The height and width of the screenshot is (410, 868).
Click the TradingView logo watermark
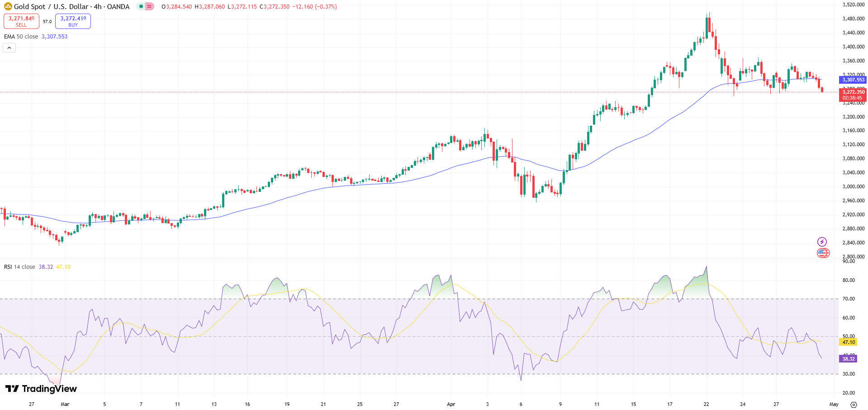pyautogui.click(x=41, y=388)
